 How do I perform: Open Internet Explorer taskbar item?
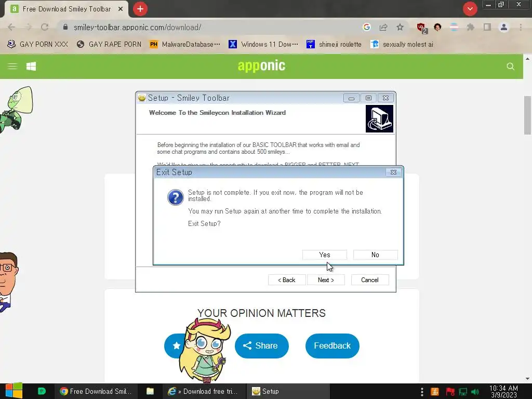(x=203, y=392)
